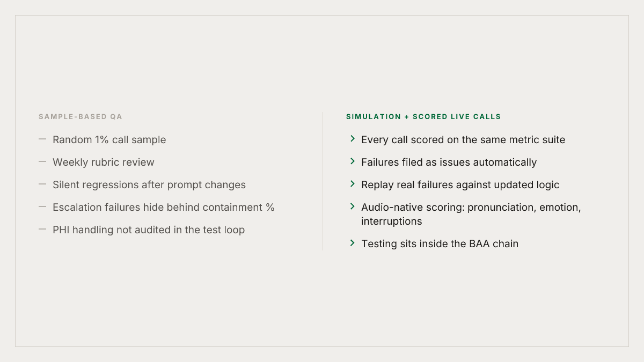This screenshot has width=644, height=362.
Task: Select "Silent regressions after prompt changes" text
Action: pyautogui.click(x=149, y=184)
